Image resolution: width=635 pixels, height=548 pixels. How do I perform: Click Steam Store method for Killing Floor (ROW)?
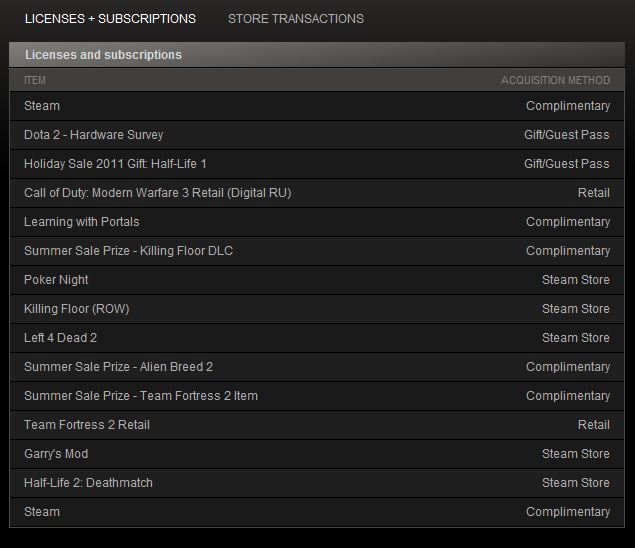(575, 309)
